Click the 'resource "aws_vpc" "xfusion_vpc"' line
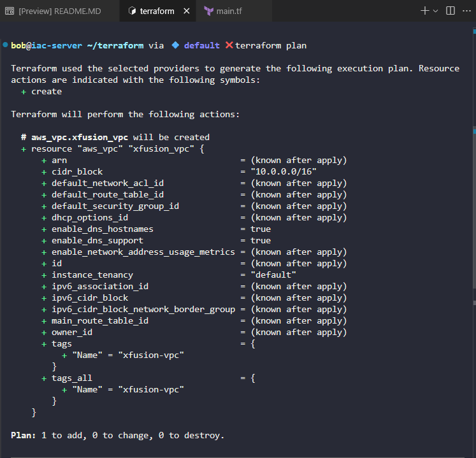The width and height of the screenshot is (476, 458). tap(113, 148)
